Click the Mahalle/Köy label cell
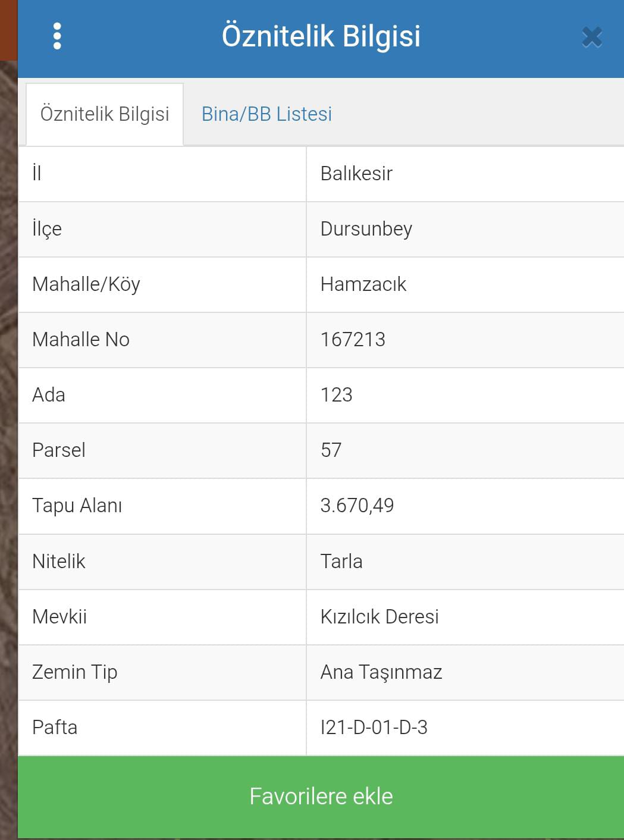Viewport: 624px width, 840px height. [162, 284]
